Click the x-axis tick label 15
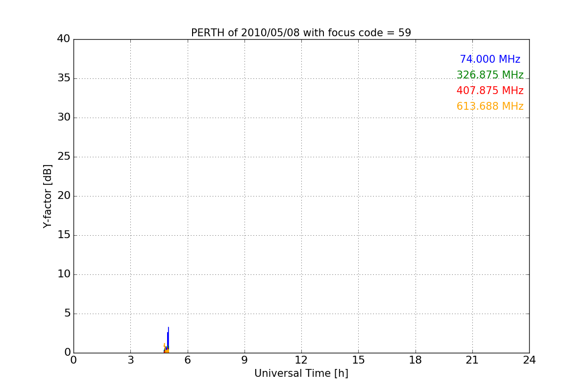 click(358, 360)
